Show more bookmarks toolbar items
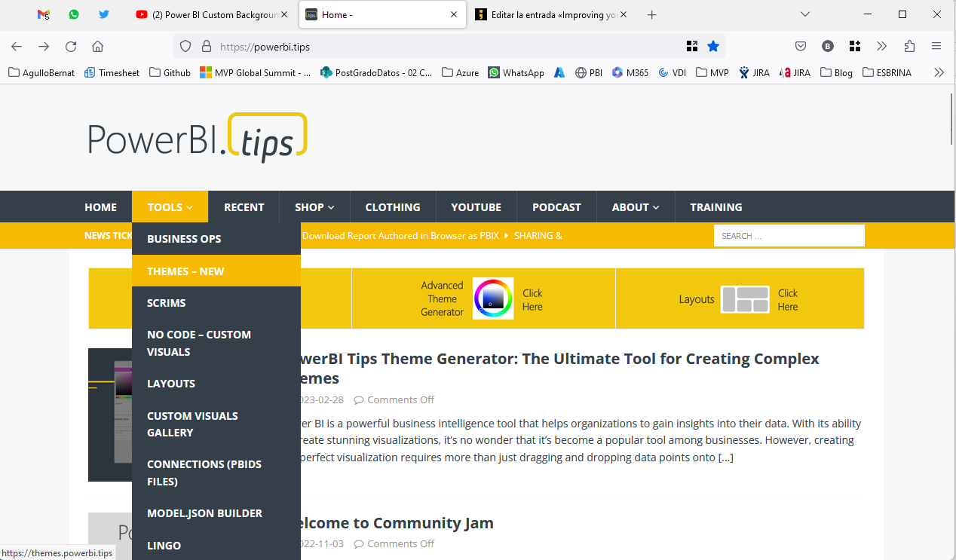 939,73
